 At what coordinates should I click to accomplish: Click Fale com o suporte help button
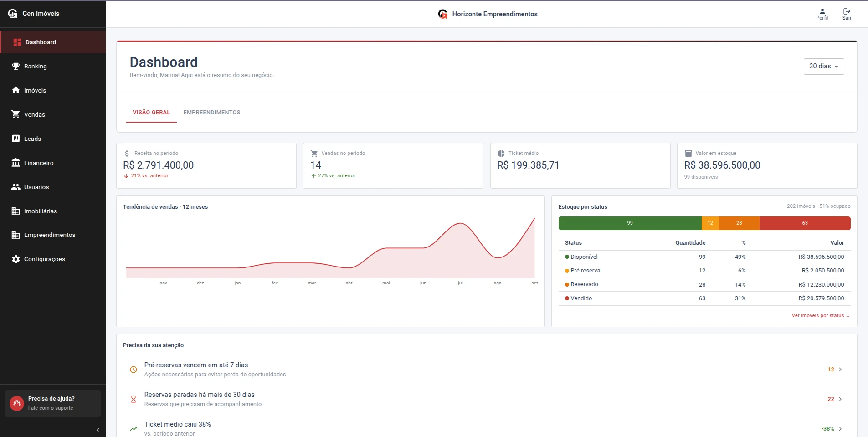point(52,403)
